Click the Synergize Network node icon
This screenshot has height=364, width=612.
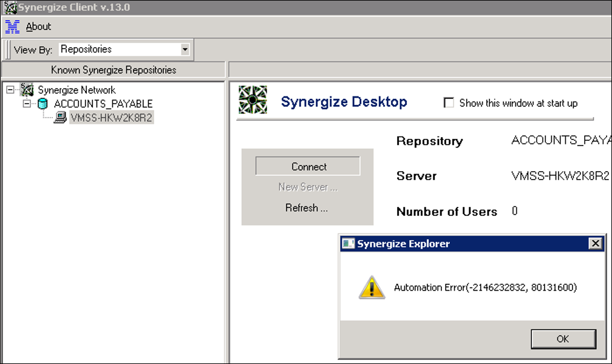pyautogui.click(x=27, y=90)
